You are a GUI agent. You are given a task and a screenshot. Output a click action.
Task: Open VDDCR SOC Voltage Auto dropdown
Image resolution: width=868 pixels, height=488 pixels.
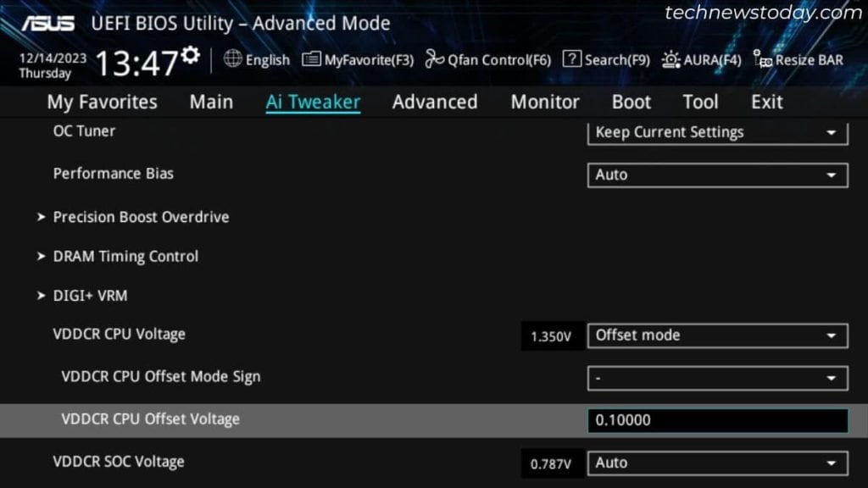(717, 463)
